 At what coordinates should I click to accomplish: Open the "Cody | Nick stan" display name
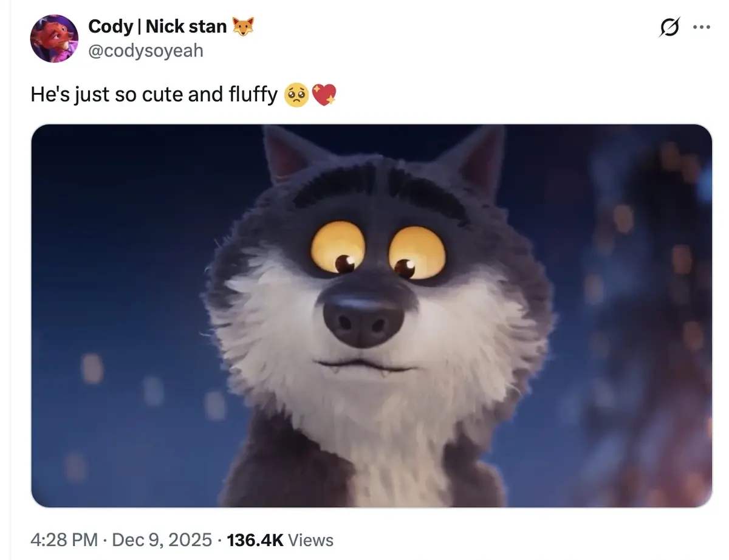[157, 26]
